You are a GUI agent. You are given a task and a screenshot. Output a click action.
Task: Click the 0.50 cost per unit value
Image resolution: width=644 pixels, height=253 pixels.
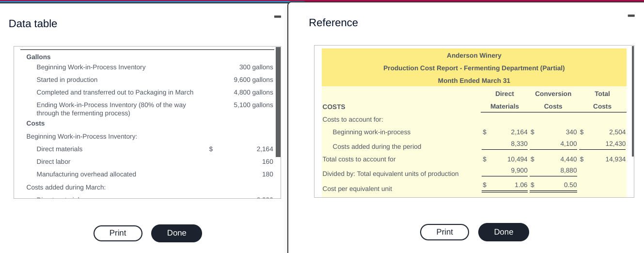coord(570,185)
